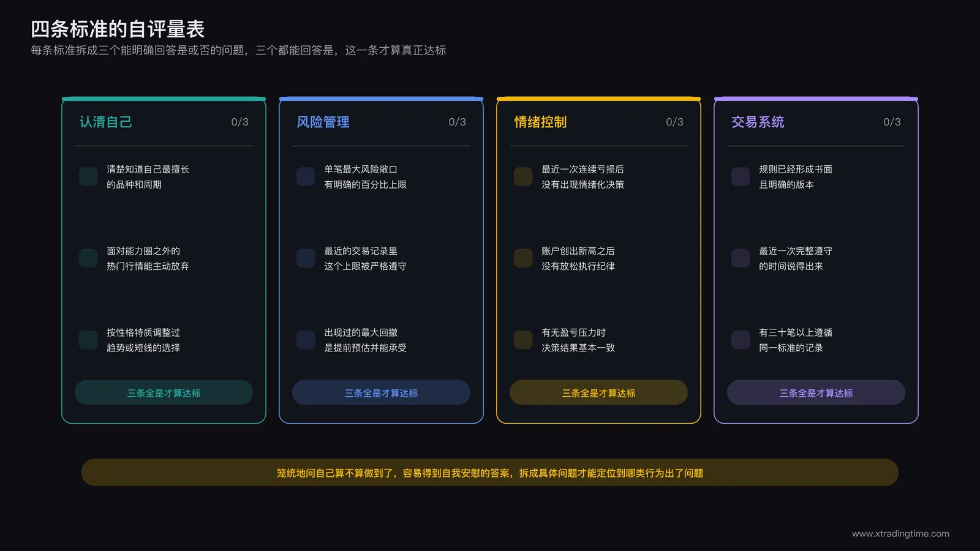Click the subtitle starting with 每条标准拆成三个
This screenshot has height=551, width=980.
coord(238,50)
